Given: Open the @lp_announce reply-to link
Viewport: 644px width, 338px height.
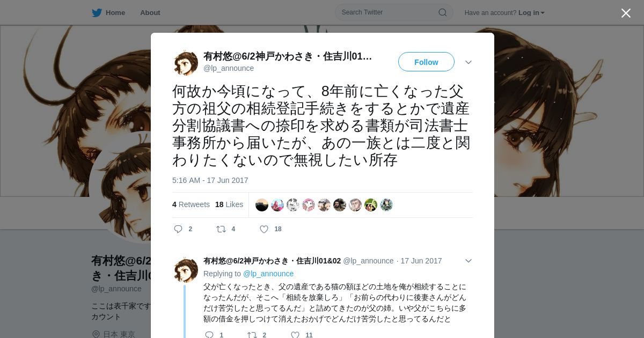Looking at the screenshot, I should coord(268,274).
